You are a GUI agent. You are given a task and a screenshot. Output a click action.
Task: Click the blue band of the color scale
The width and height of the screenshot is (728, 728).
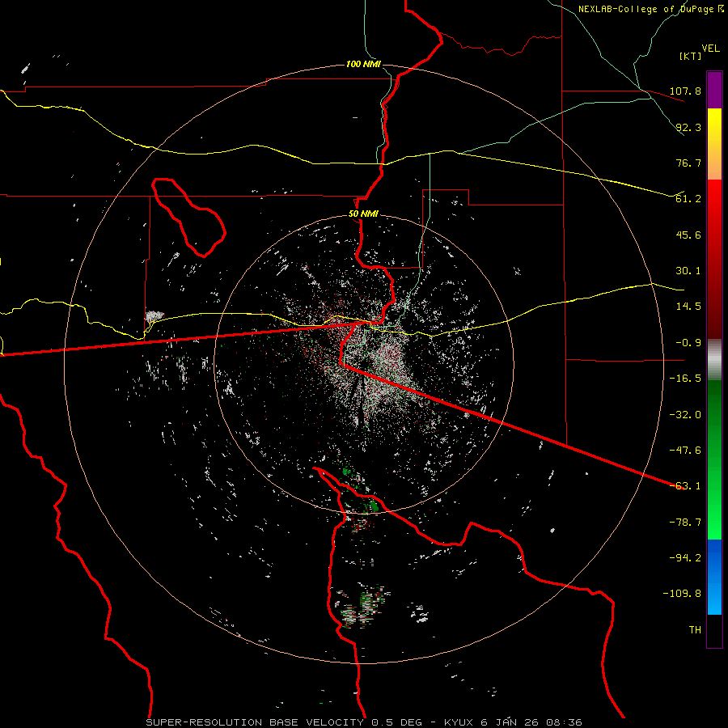tap(714, 577)
